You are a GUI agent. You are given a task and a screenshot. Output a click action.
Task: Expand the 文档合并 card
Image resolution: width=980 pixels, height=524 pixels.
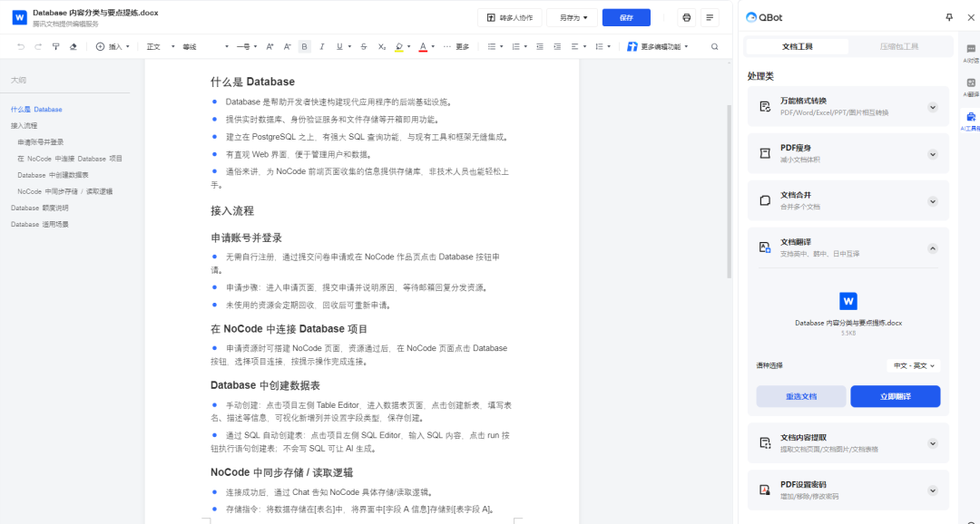(933, 201)
